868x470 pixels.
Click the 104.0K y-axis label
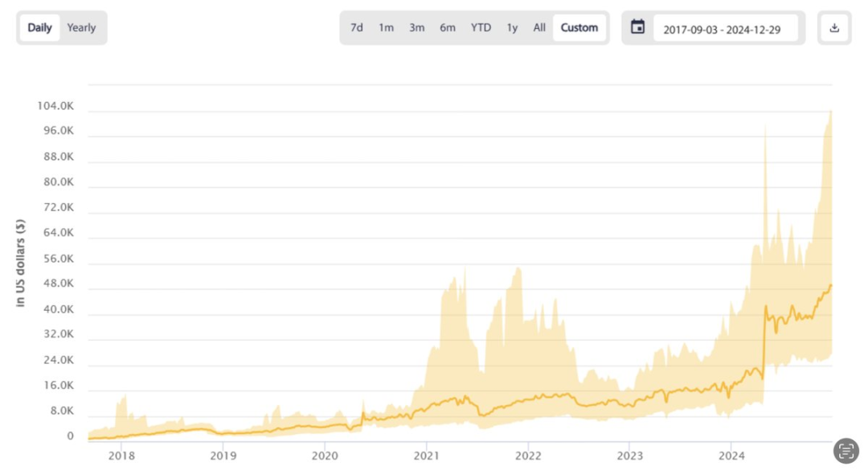click(x=55, y=105)
